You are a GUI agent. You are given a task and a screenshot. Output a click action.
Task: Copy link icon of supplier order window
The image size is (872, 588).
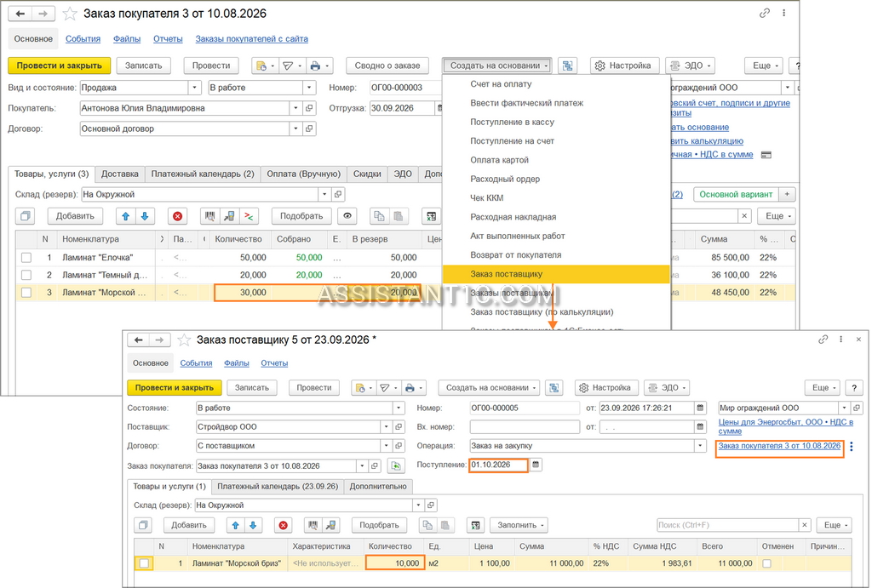pos(823,339)
